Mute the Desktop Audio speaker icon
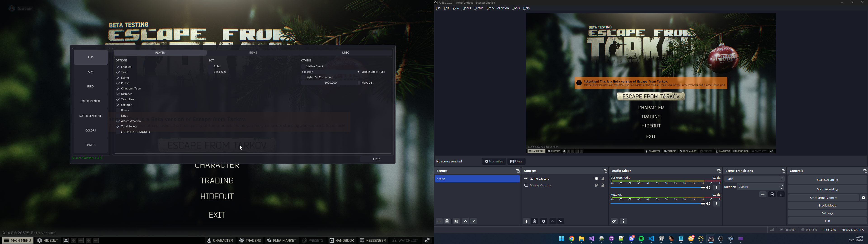This screenshot has height=244, width=868. pos(708,188)
